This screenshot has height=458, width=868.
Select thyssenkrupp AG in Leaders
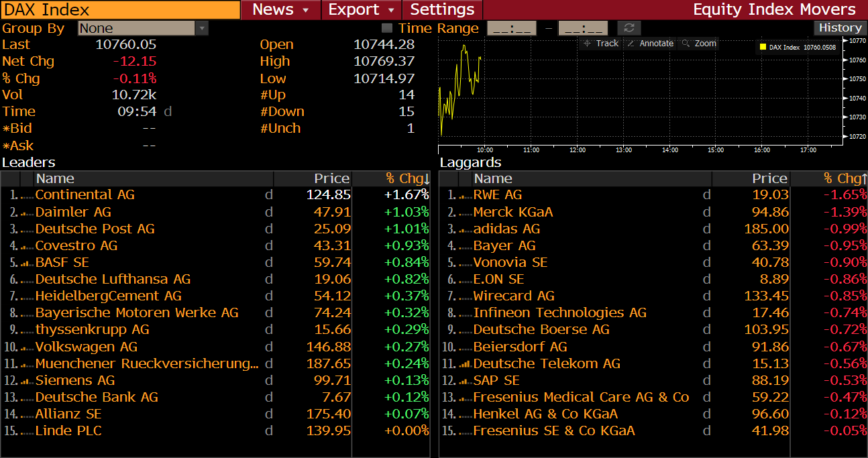(x=92, y=330)
